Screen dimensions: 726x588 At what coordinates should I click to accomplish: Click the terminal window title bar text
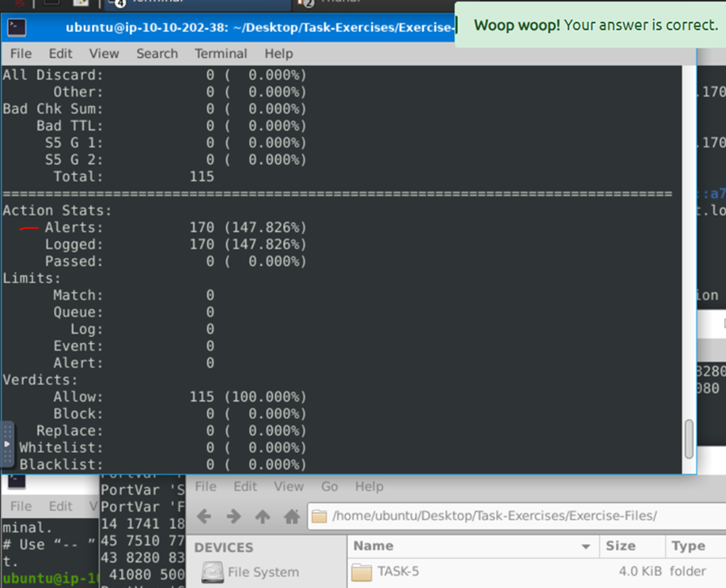(259, 27)
